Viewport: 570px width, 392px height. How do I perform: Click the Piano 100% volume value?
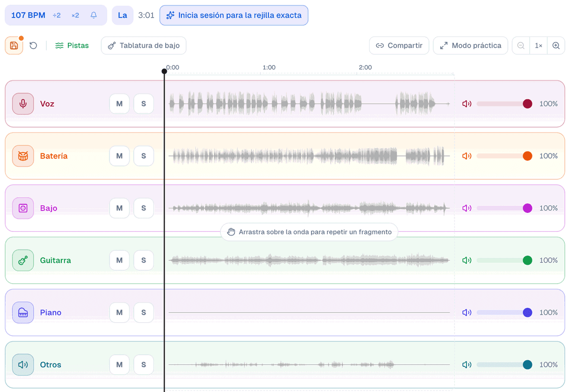click(x=549, y=313)
